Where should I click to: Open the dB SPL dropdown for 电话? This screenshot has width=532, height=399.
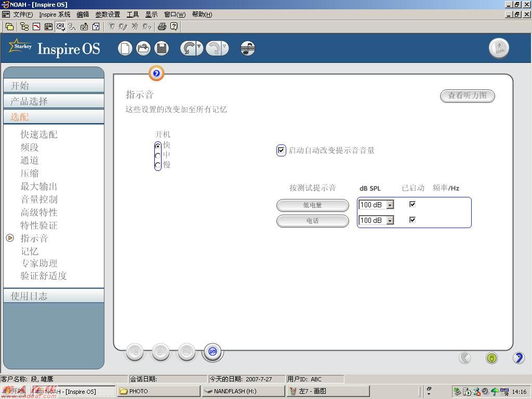click(390, 220)
